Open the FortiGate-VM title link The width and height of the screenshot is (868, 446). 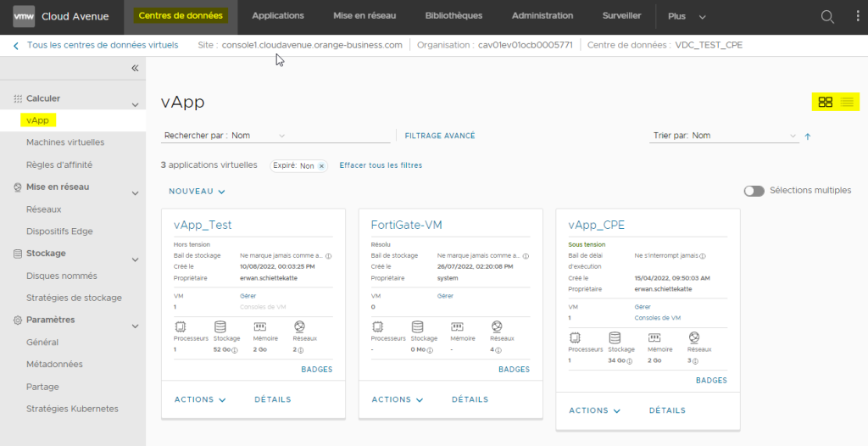click(406, 225)
